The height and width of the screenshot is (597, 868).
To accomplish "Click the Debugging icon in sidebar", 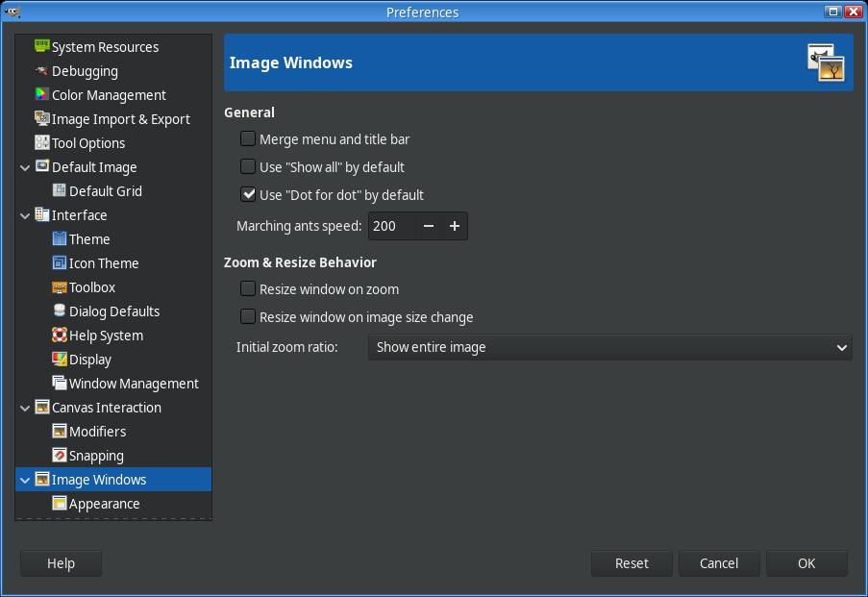I will (x=41, y=70).
